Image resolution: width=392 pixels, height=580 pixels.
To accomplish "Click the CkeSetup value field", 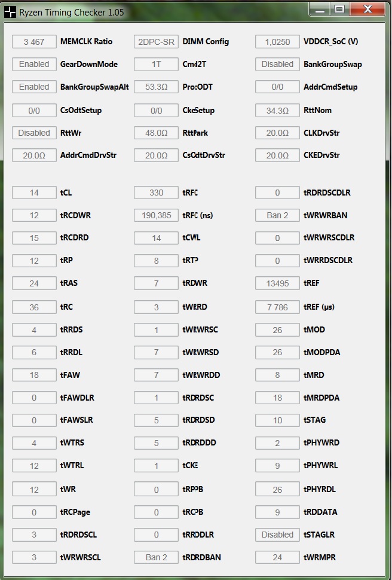I will 156,110.
